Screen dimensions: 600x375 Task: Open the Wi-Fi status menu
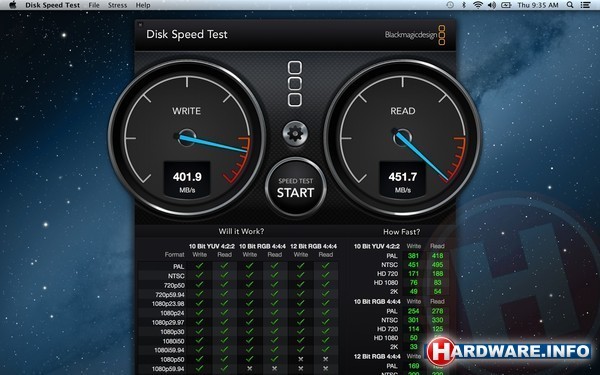(x=478, y=5)
